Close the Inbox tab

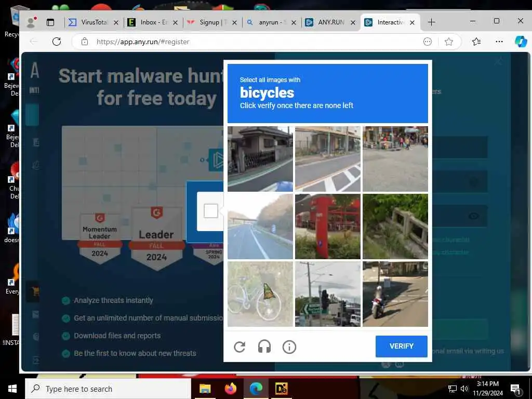pyautogui.click(x=175, y=22)
